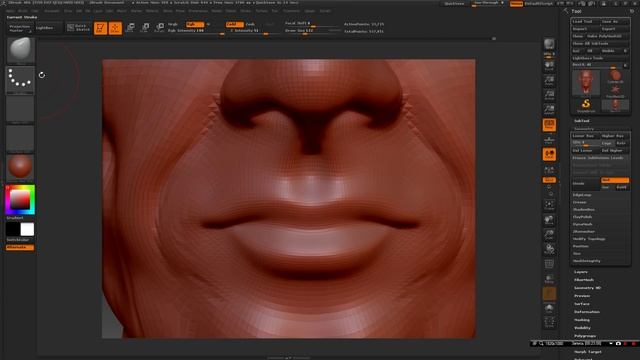
Task: Expand the ZRemesher subsection
Action: [x=584, y=231]
